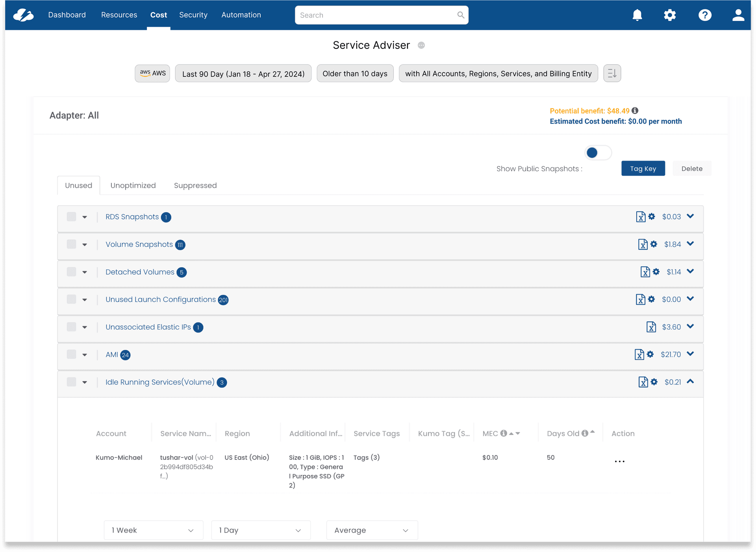756x552 pixels.
Task: Click the sort order icon beside filters
Action: click(x=612, y=73)
